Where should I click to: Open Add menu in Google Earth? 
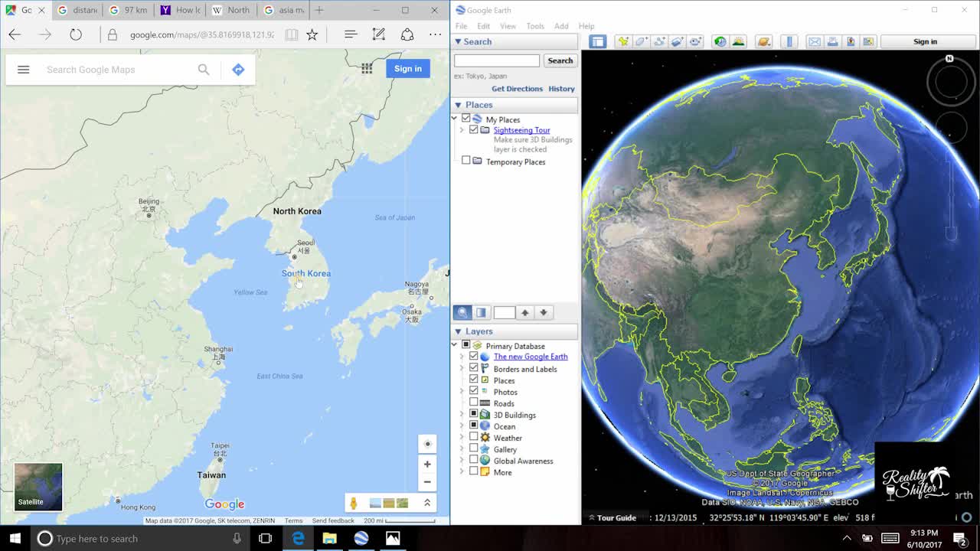(561, 26)
